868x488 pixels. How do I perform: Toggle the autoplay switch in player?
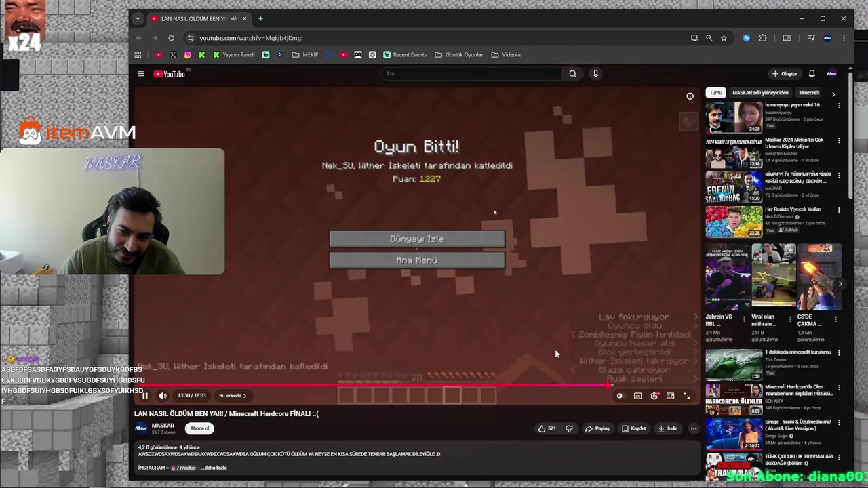(620, 396)
